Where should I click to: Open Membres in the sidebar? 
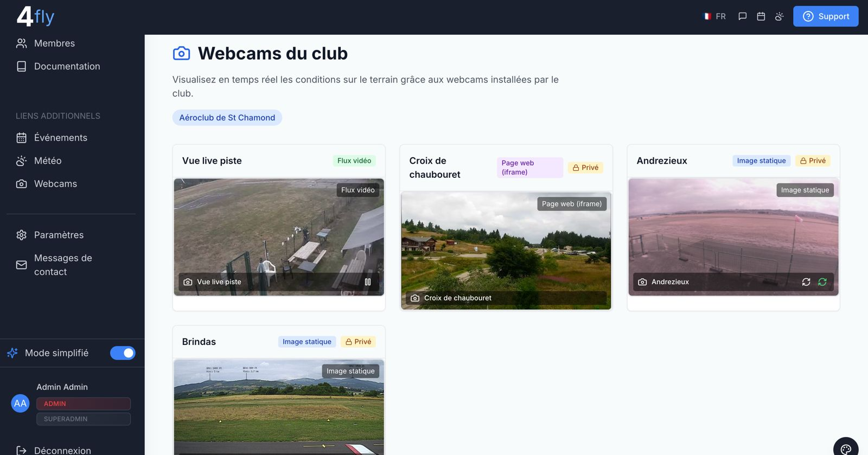54,43
